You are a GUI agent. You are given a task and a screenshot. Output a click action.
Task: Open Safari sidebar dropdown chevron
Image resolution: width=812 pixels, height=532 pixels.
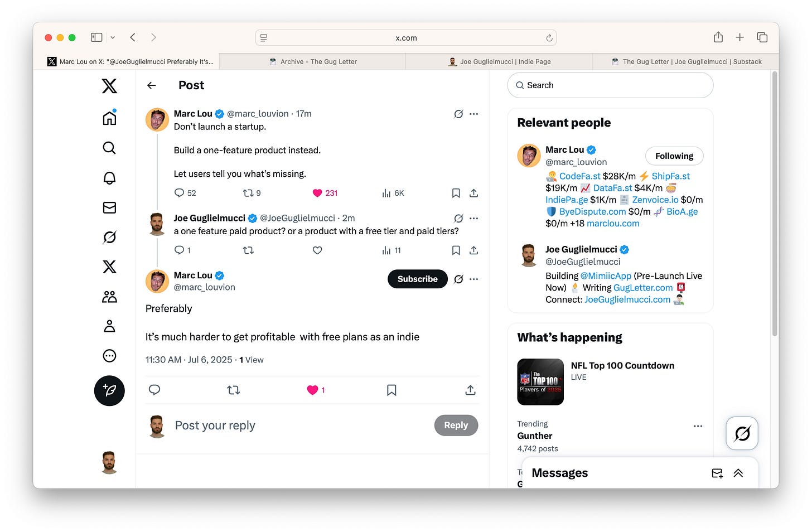[x=113, y=37]
